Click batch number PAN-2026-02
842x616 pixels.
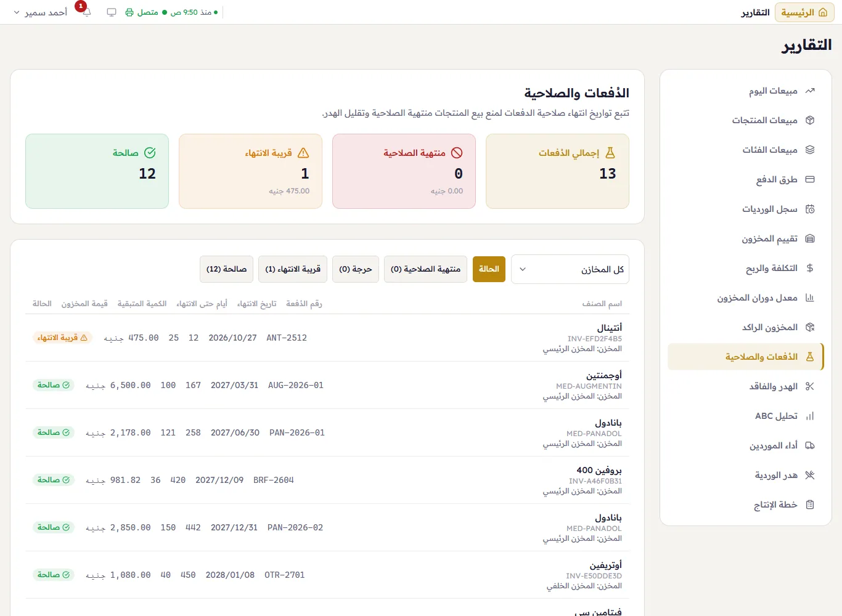coord(295,527)
